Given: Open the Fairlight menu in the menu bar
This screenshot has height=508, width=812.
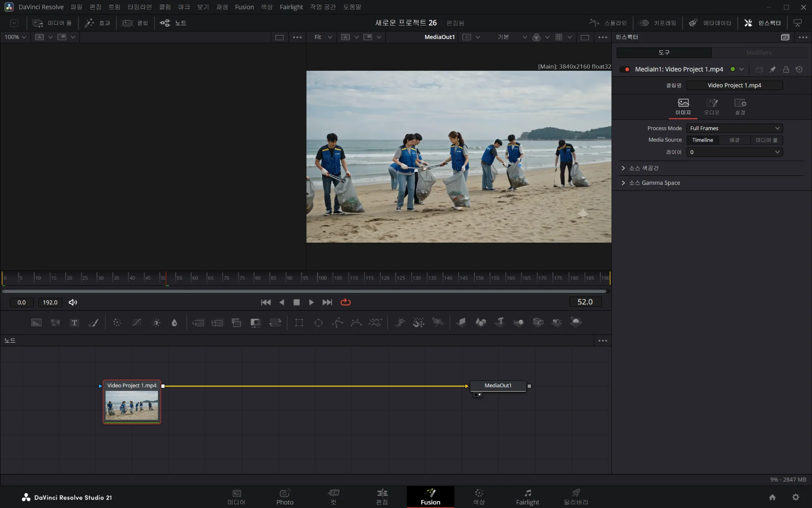Looking at the screenshot, I should [x=291, y=7].
